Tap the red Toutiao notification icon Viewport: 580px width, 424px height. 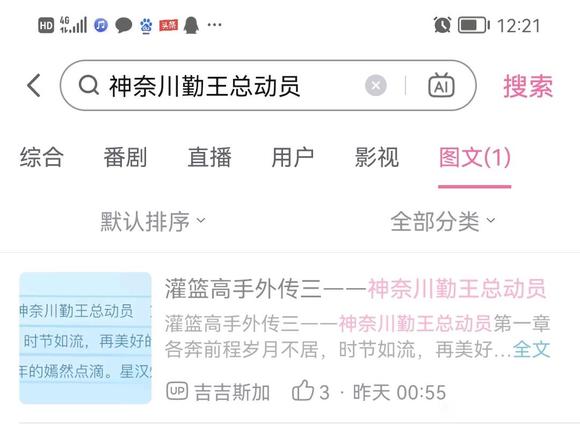coord(168,26)
